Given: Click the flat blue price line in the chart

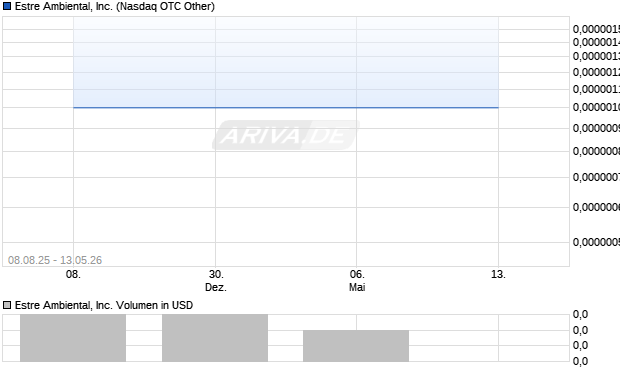Looking at the screenshot, I should (286, 107).
